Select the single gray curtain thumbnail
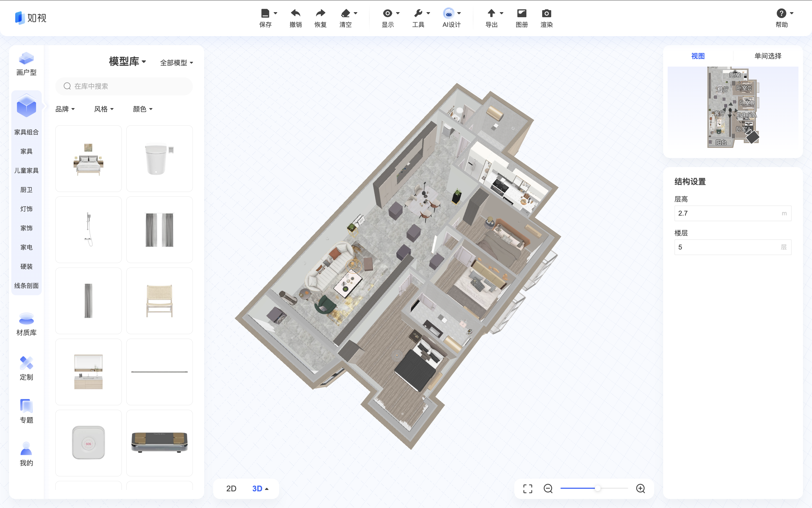812x508 pixels. tap(88, 301)
